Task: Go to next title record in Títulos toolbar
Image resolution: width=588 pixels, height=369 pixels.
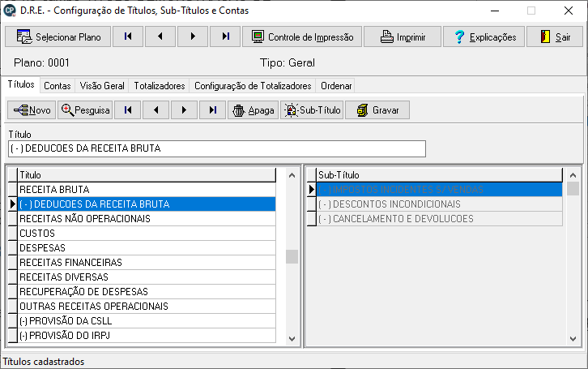Action: (184, 110)
